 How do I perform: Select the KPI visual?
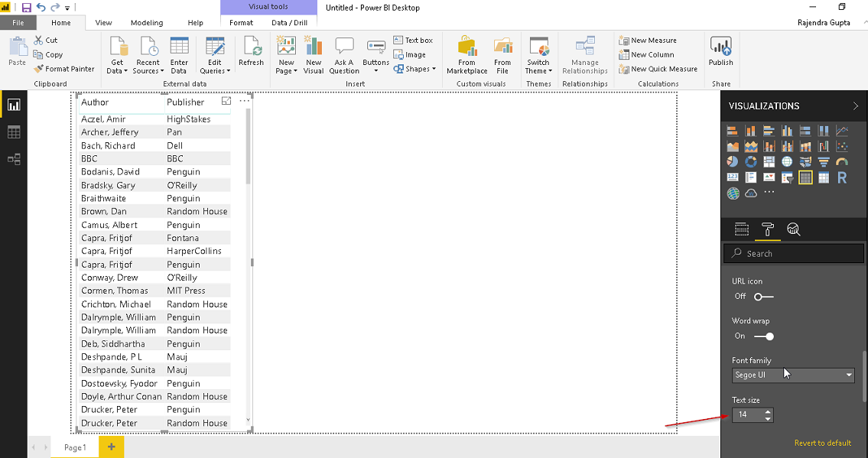(769, 177)
